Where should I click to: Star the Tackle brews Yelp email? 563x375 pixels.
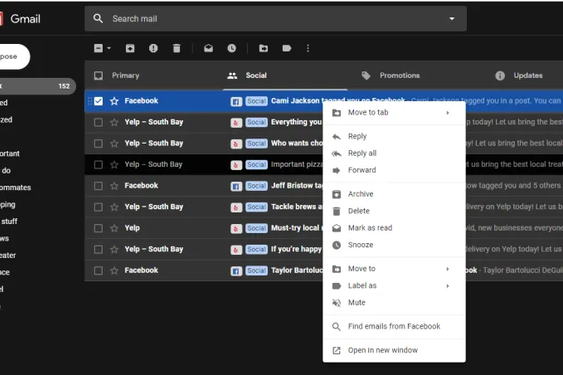click(x=114, y=207)
